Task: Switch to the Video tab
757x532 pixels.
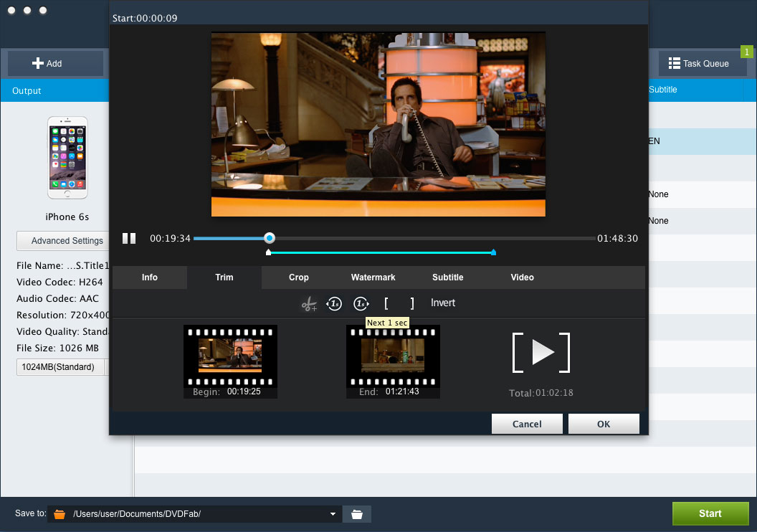Action: click(x=522, y=277)
